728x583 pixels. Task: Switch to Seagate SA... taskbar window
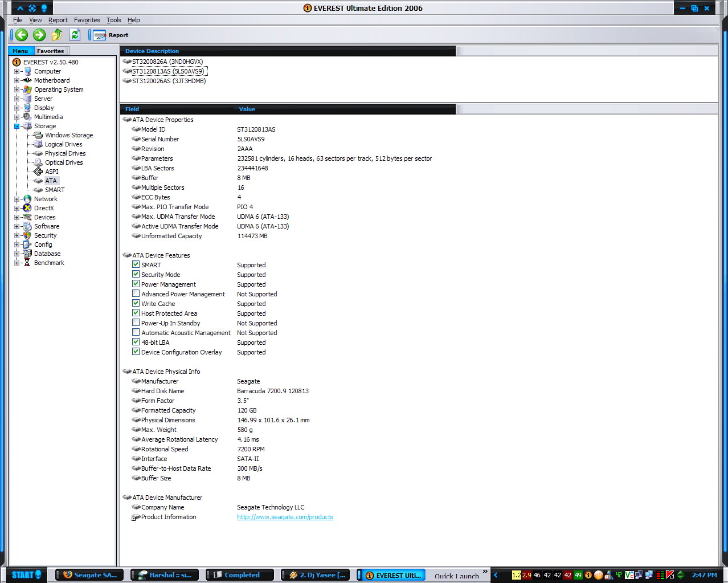click(x=90, y=575)
